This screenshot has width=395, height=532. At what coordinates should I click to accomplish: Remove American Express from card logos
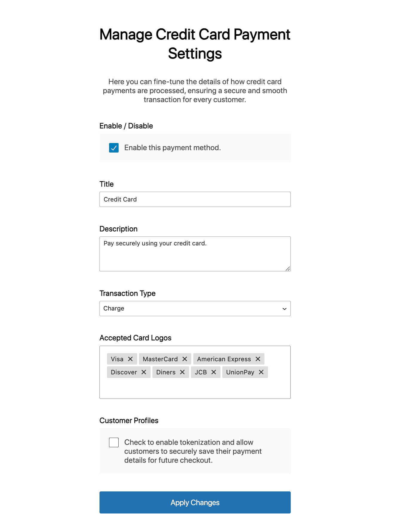[x=258, y=359]
